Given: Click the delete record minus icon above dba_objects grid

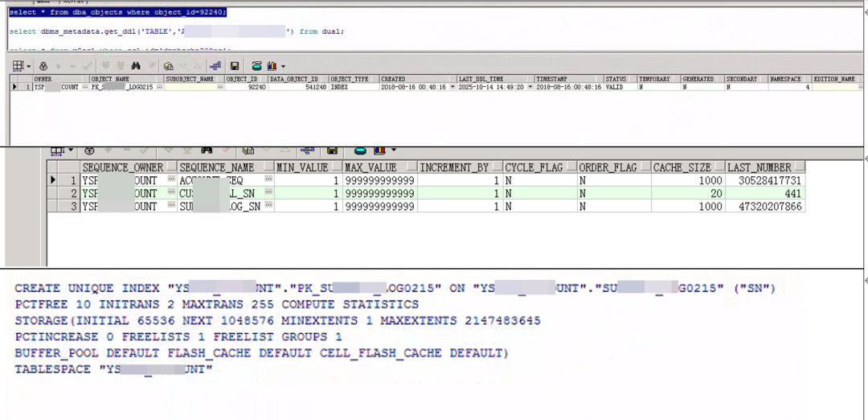Looking at the screenshot, I should click(x=72, y=67).
